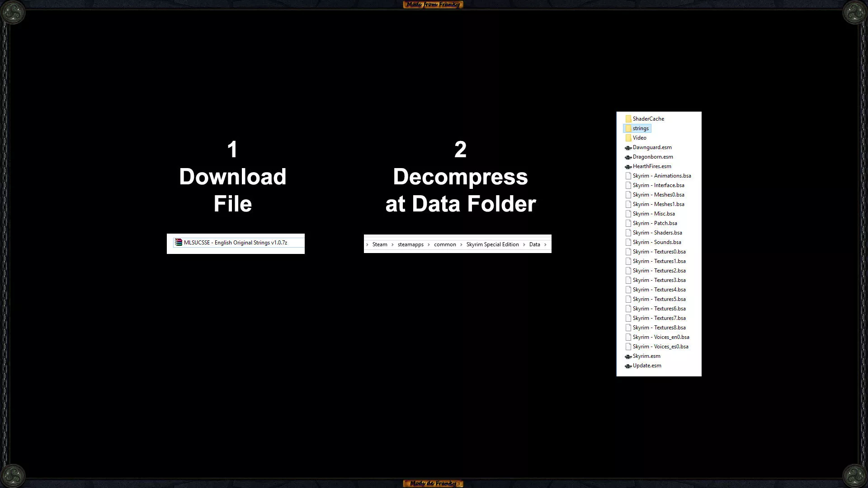Expand the chevron after Data breadcrumb
The height and width of the screenshot is (488, 868).
click(545, 244)
